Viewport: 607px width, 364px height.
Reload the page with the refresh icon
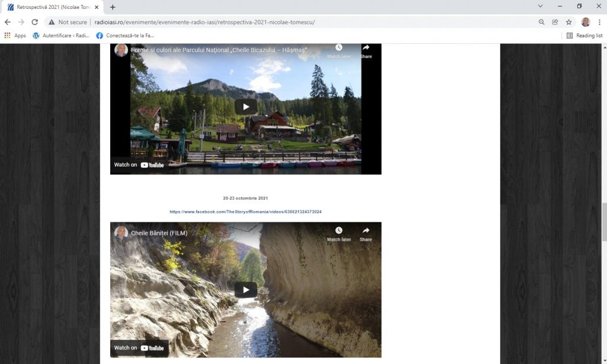(x=34, y=22)
